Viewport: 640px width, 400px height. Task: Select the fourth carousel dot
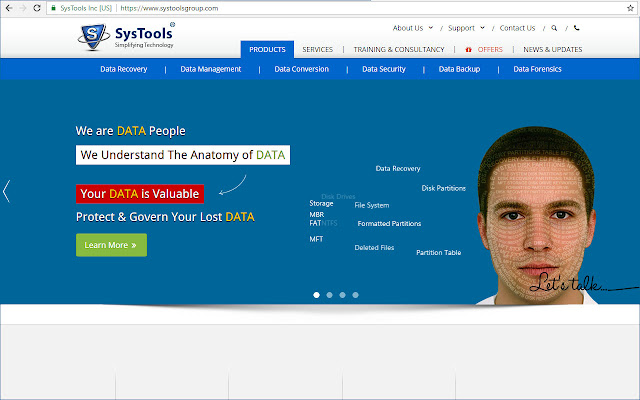point(355,295)
